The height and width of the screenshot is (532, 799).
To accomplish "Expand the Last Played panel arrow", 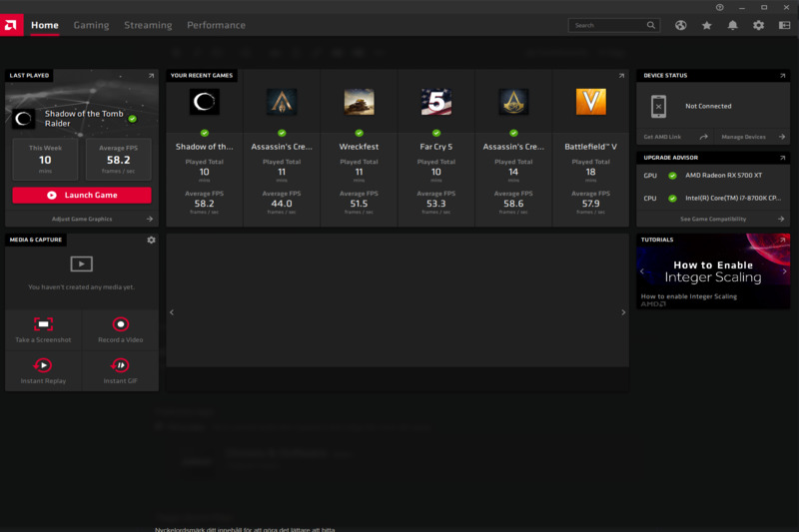I will pyautogui.click(x=151, y=75).
